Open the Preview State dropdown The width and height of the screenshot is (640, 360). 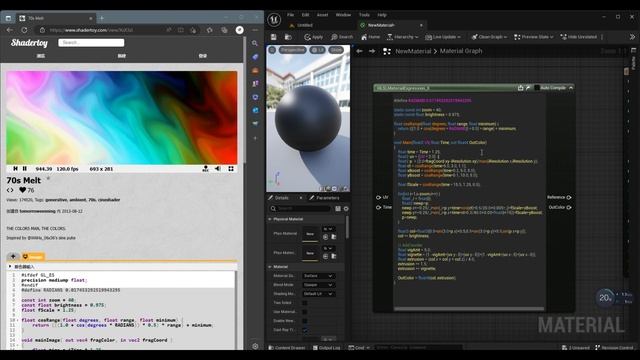[533, 37]
